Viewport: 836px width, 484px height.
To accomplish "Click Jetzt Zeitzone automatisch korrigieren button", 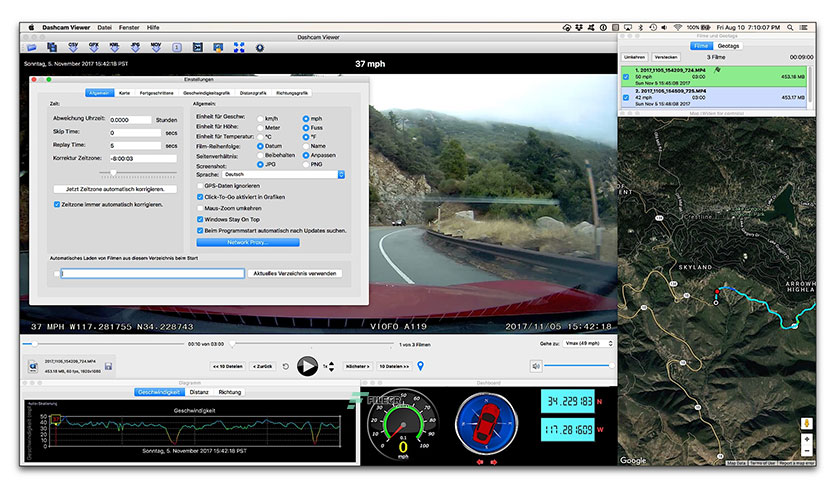I will click(x=115, y=189).
